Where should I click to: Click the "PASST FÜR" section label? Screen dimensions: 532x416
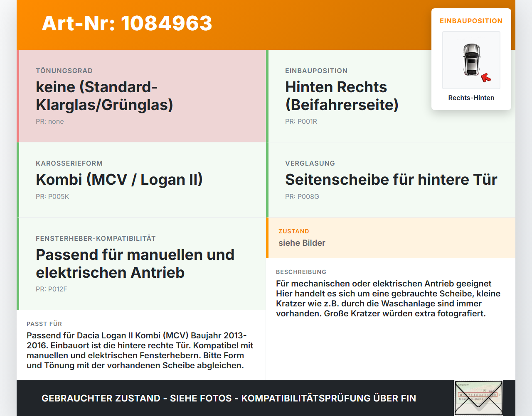(x=44, y=324)
